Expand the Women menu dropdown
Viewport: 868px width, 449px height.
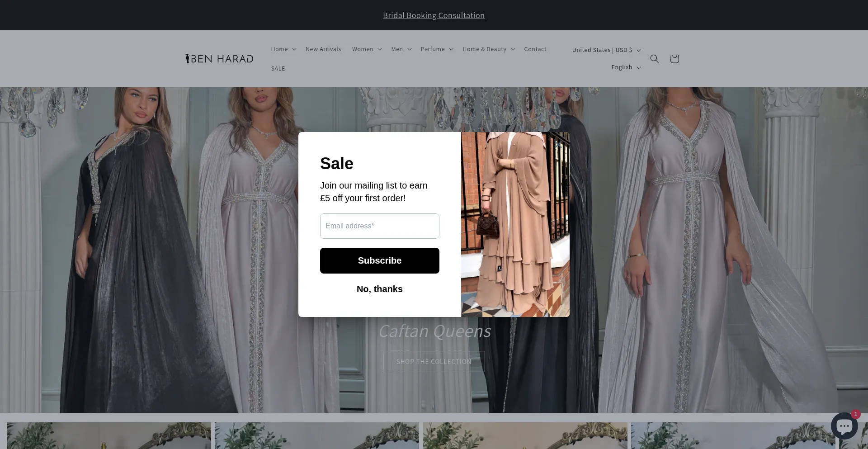coord(367,49)
